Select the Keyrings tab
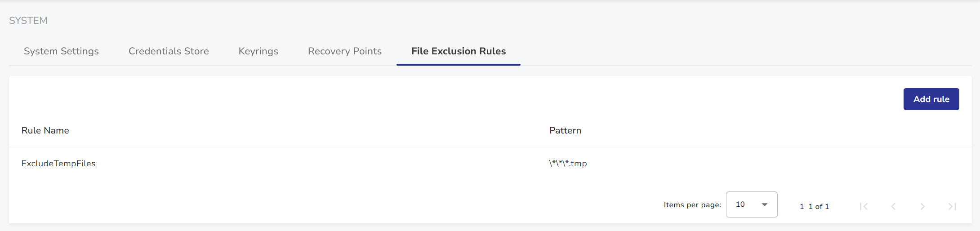980x231 pixels. [258, 51]
